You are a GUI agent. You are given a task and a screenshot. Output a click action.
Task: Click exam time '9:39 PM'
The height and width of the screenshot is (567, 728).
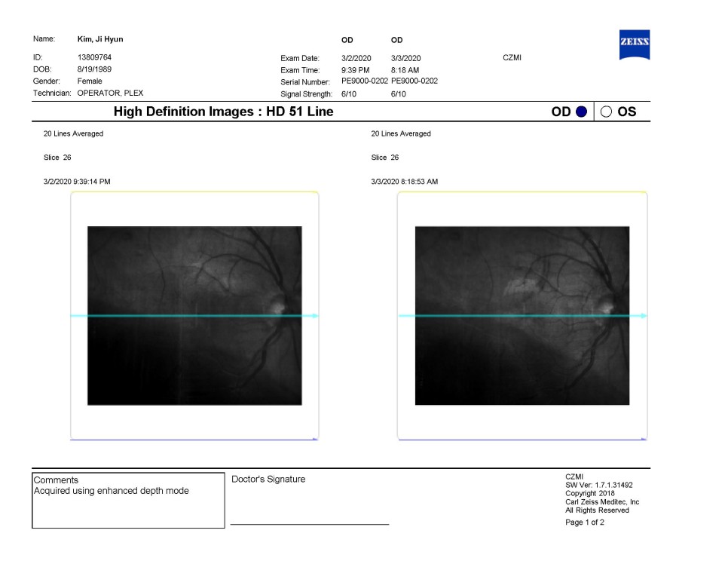point(355,70)
